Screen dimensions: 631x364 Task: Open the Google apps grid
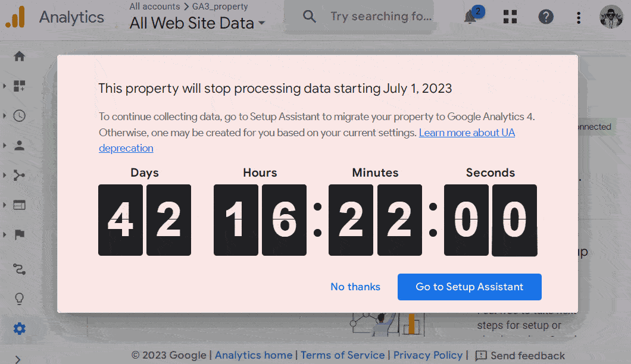510,17
